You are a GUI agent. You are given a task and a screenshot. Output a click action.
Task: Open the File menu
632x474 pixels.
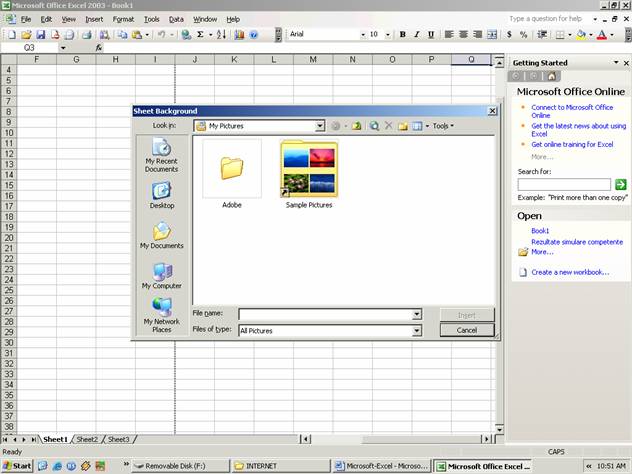pyautogui.click(x=26, y=19)
